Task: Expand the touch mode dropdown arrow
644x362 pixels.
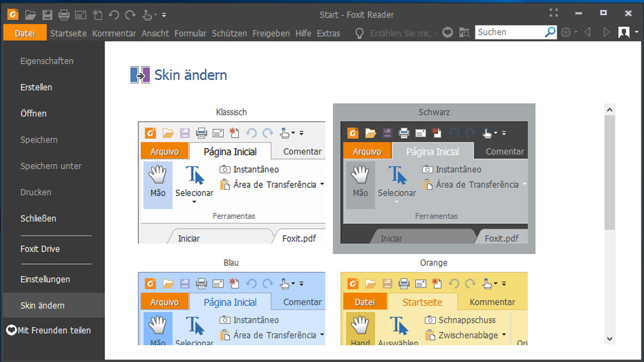Action: coord(156,15)
